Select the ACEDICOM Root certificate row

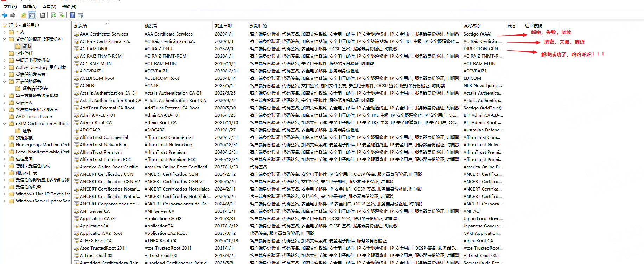[x=97, y=78]
